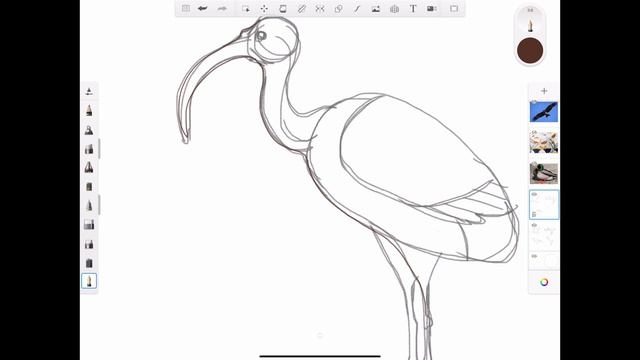Open the brush library at palette top
The height and width of the screenshot is (360, 640).
(89, 91)
